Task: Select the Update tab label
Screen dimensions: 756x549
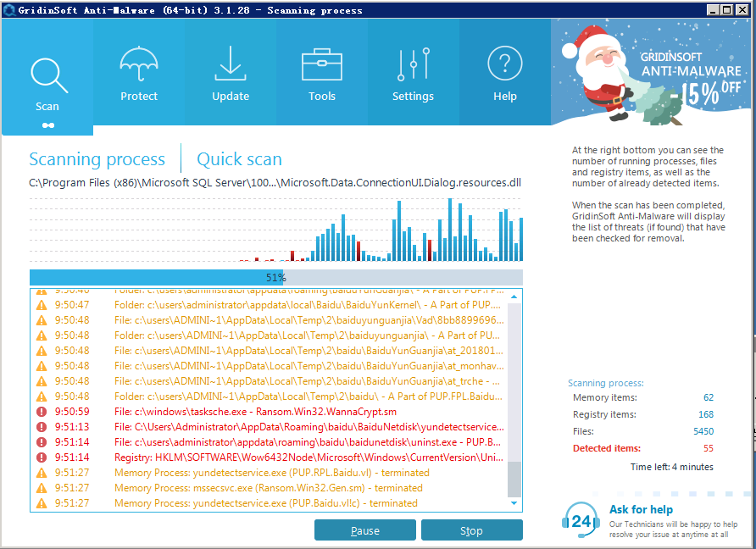Action: [231, 97]
